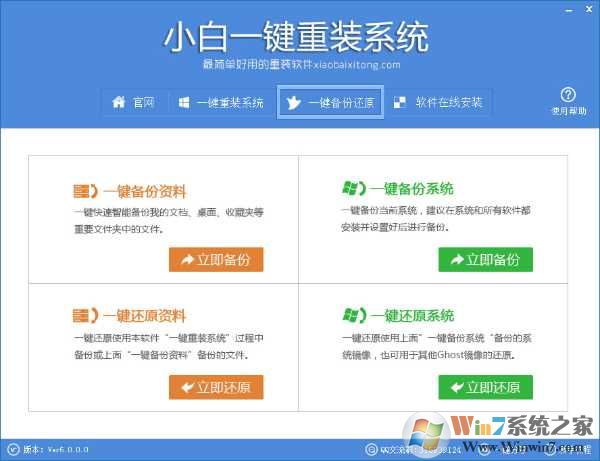
Task: Click description starting 一键还原使用本软件
Action: (169, 346)
